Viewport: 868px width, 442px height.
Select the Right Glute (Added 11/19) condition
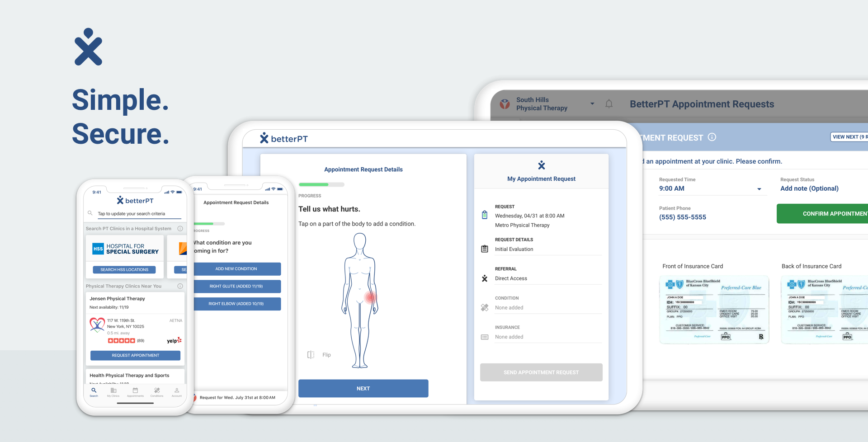[x=237, y=286]
